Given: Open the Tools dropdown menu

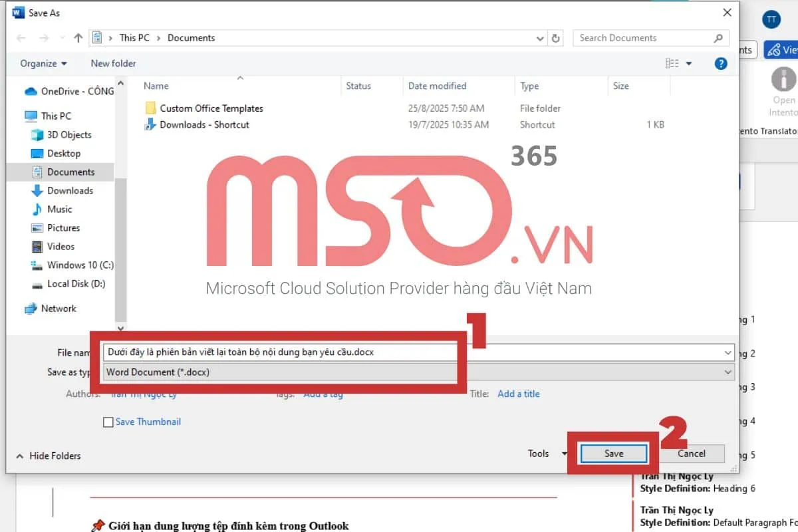Looking at the screenshot, I should [x=547, y=454].
